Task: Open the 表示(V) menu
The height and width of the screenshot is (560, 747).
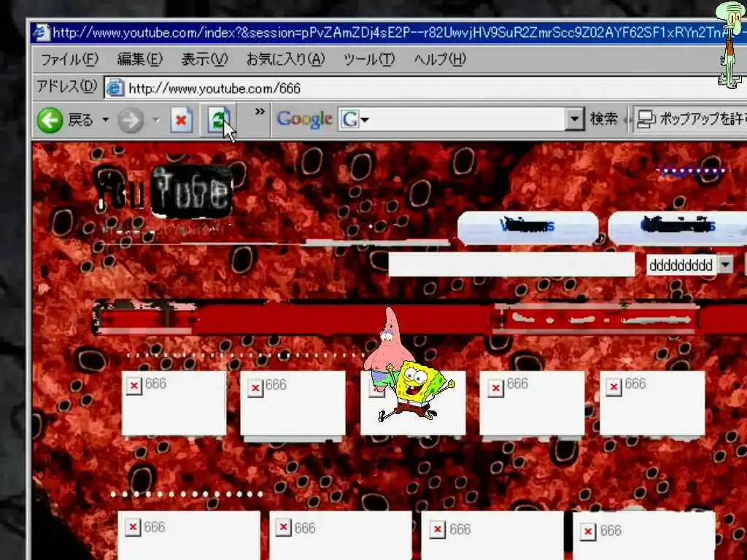Action: (204, 60)
